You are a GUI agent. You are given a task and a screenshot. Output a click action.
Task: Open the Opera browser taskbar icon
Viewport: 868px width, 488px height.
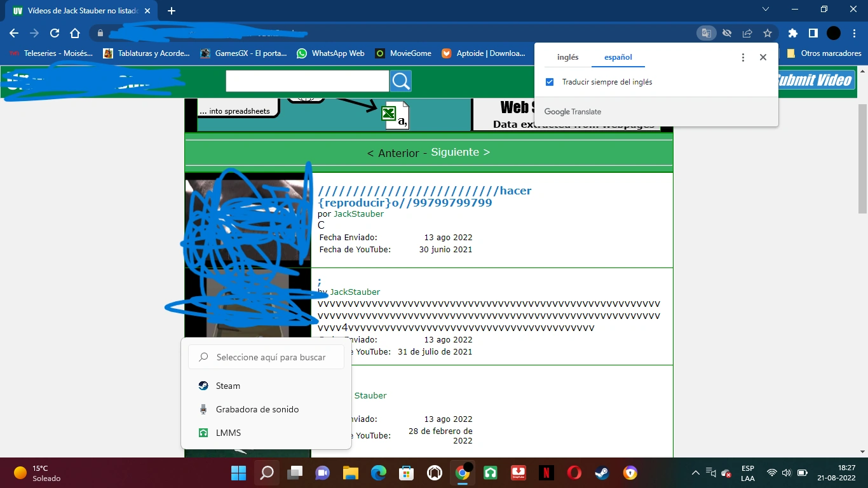[574, 473]
